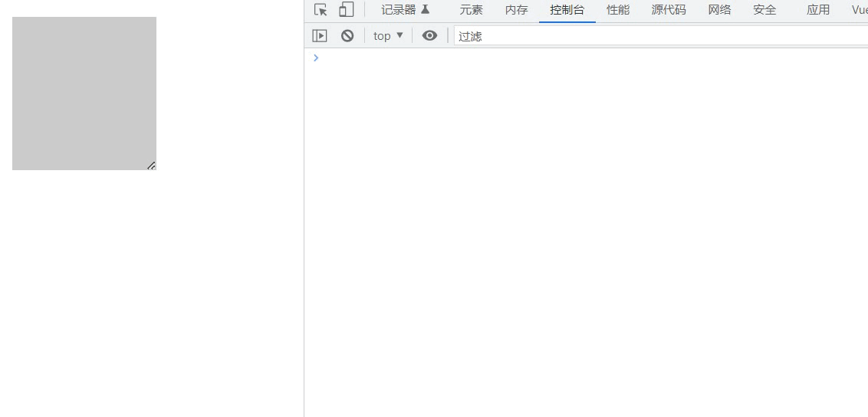Clear the console with the ban icon
The height and width of the screenshot is (417, 868).
pyautogui.click(x=347, y=36)
